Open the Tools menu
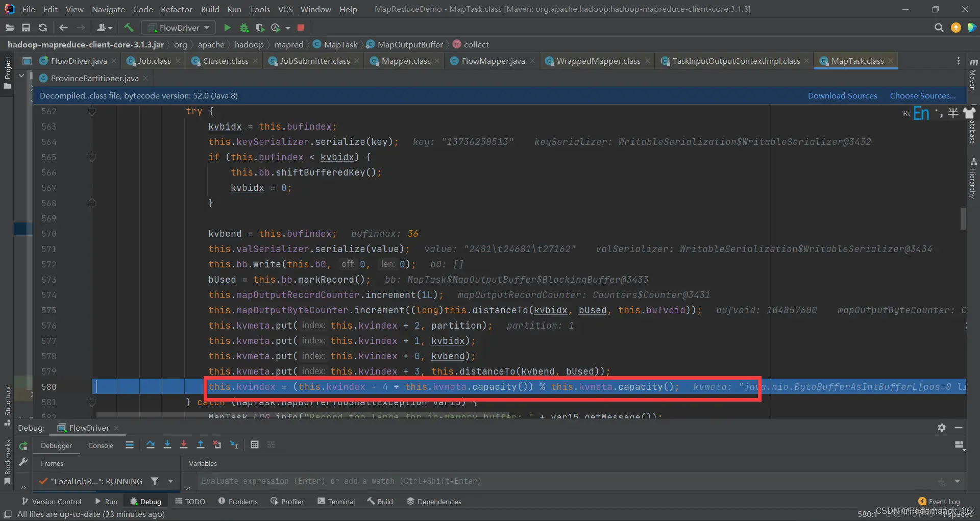 (x=259, y=9)
